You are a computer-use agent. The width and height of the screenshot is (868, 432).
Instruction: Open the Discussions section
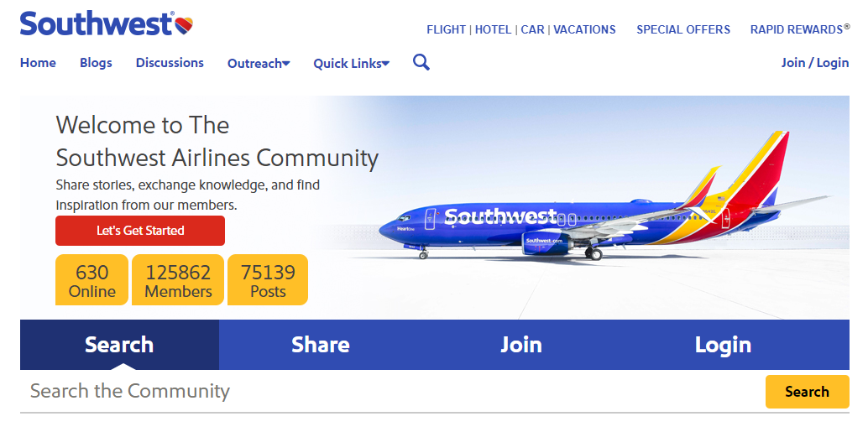170,63
